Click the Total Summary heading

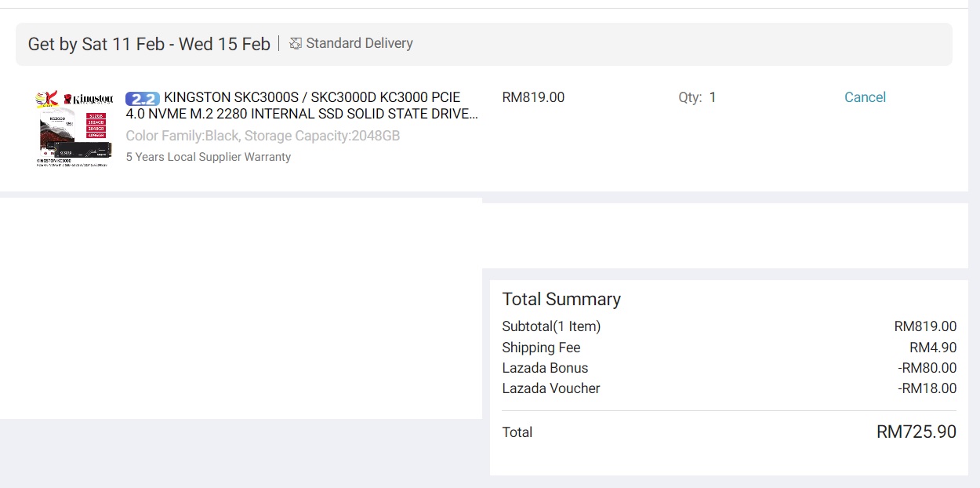coord(561,299)
